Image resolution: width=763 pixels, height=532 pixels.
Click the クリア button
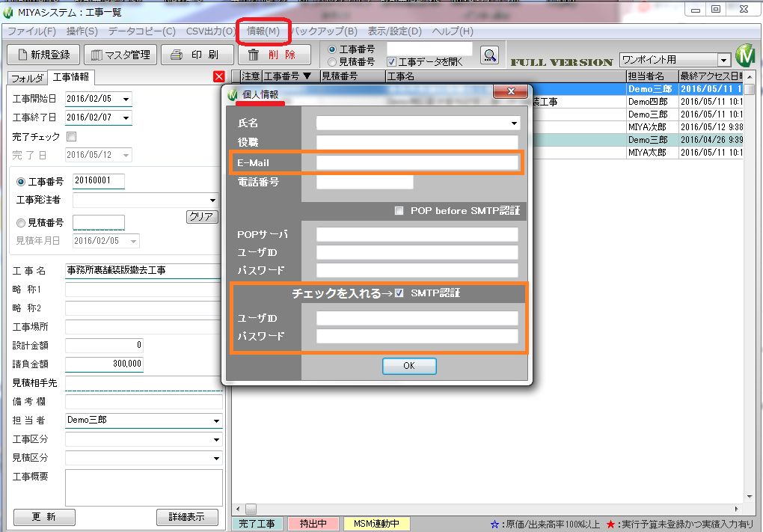pos(202,216)
